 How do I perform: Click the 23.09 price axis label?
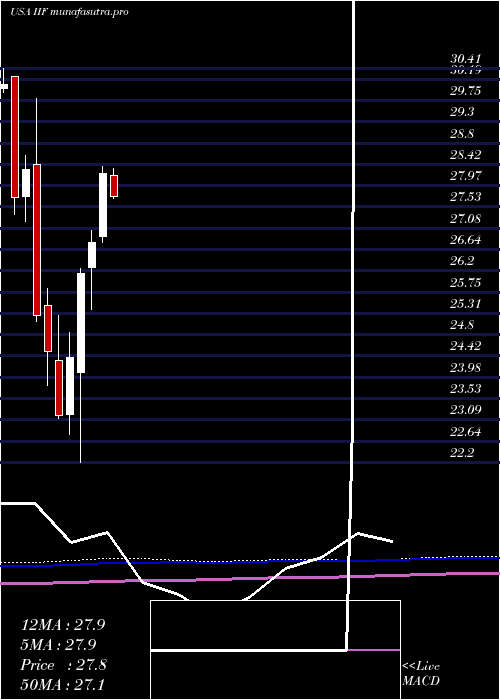point(466,410)
